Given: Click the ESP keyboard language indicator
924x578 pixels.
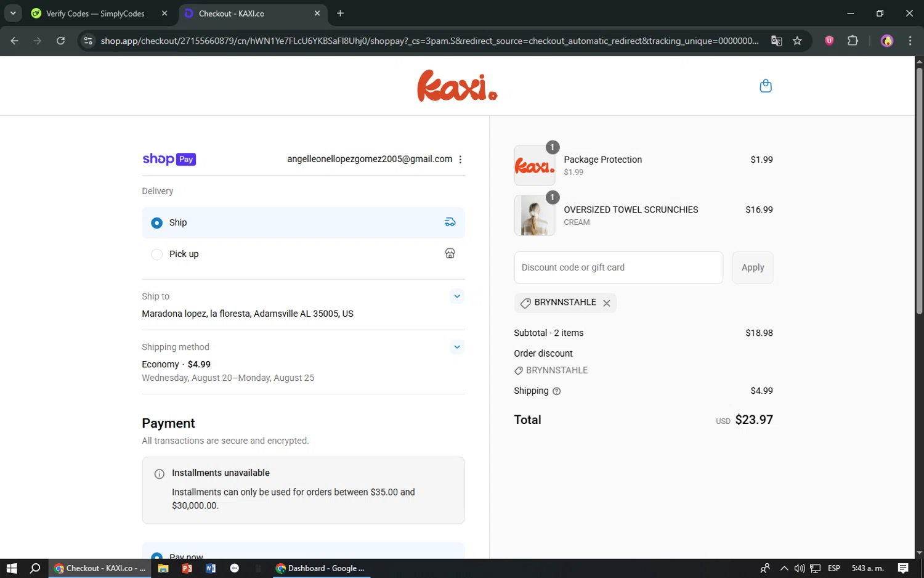Looking at the screenshot, I should pos(833,568).
